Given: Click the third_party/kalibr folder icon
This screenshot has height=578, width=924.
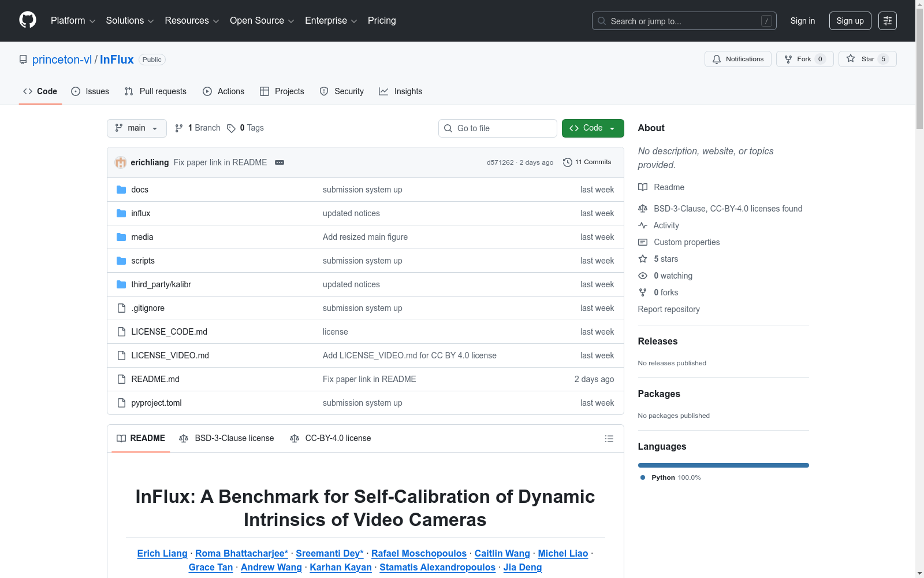Looking at the screenshot, I should 121,284.
